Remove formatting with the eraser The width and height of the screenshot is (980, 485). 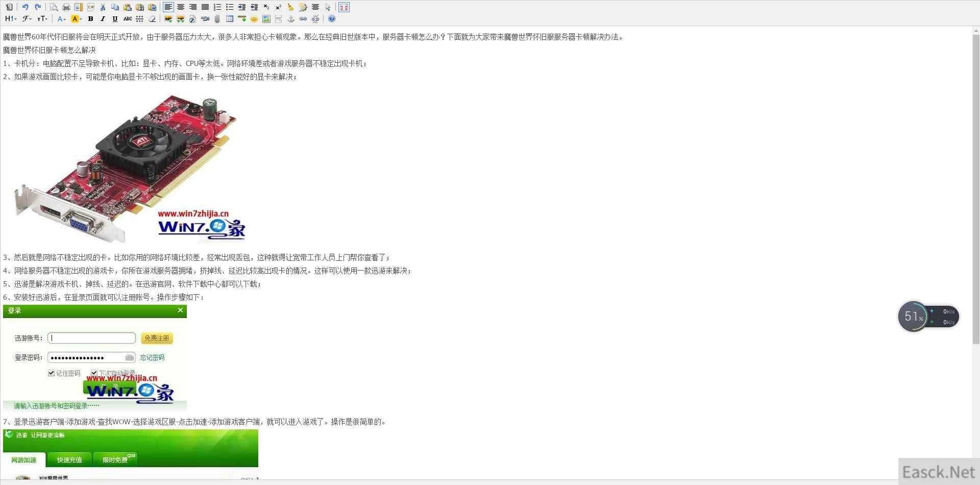pyautogui.click(x=152, y=19)
